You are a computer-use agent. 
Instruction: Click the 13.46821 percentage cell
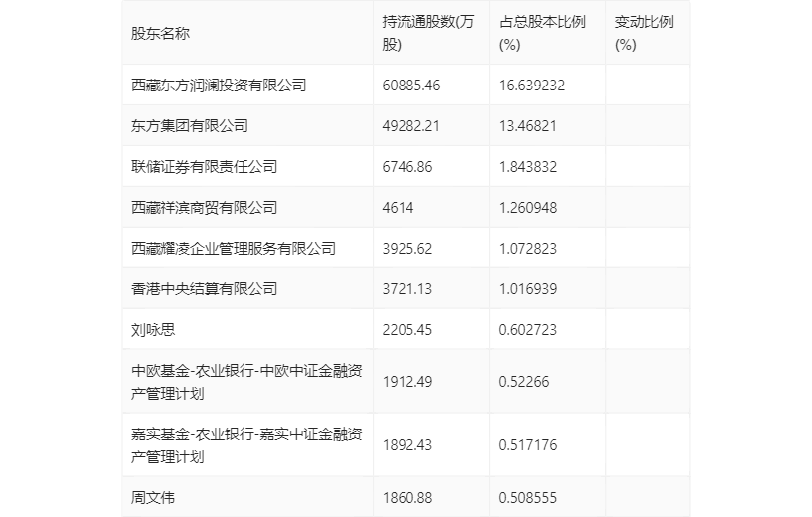point(527,126)
